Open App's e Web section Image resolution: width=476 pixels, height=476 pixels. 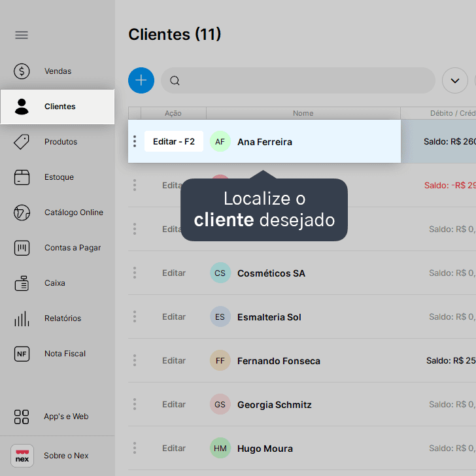(66, 416)
